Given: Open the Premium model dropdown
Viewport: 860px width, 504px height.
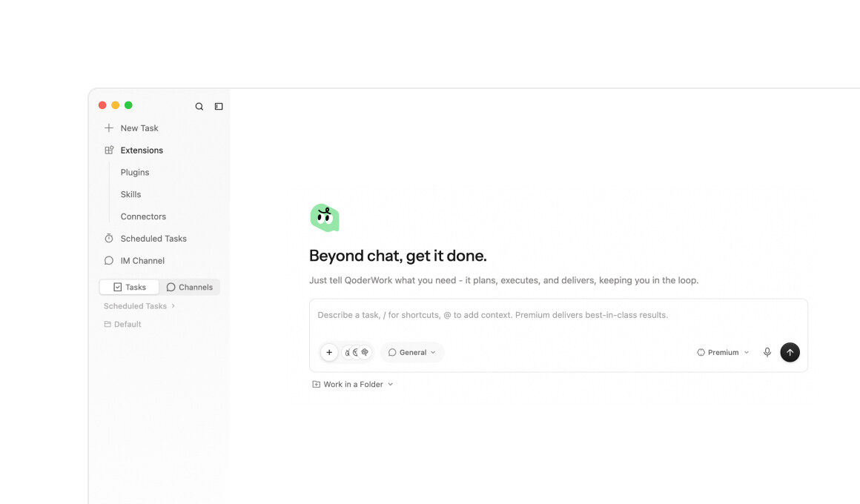Looking at the screenshot, I should point(723,352).
